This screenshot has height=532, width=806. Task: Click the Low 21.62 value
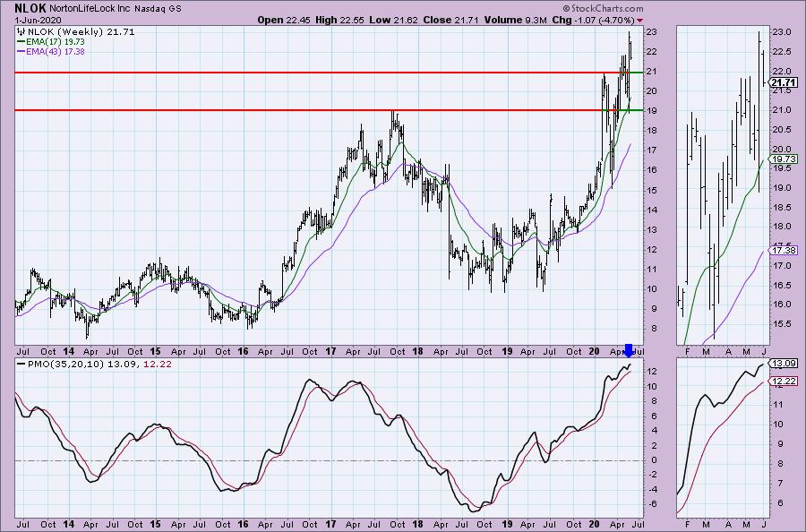pyautogui.click(x=393, y=20)
